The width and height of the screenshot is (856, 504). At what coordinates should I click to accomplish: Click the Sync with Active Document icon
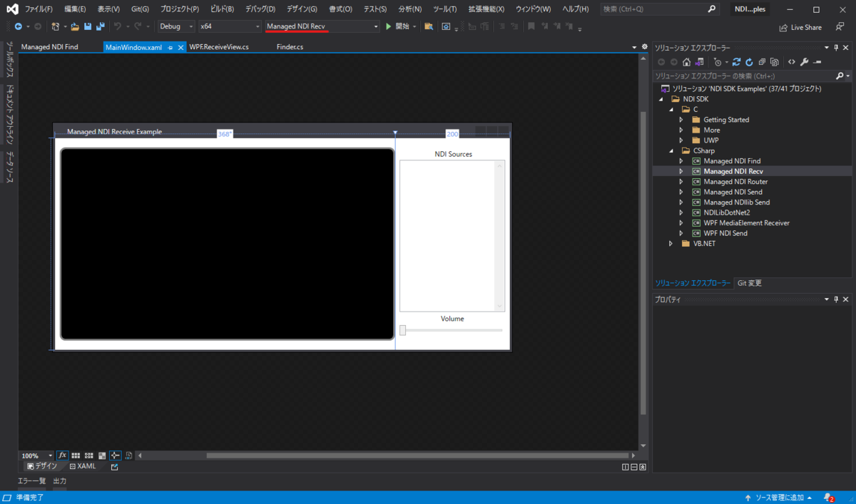click(x=736, y=62)
